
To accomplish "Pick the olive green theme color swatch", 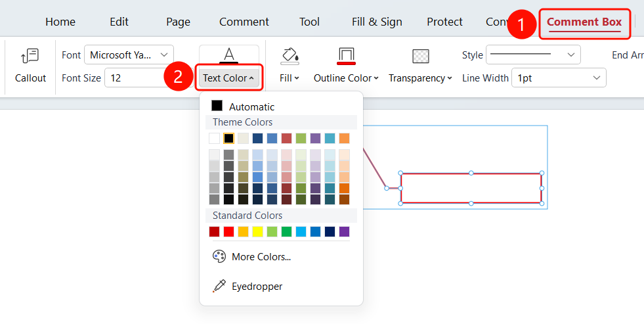I will pos(301,138).
